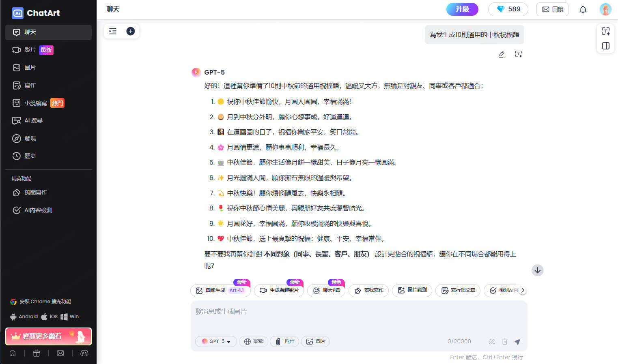Click the capture icon beside the pencil under the user message
This screenshot has height=364, width=618.
(x=518, y=54)
